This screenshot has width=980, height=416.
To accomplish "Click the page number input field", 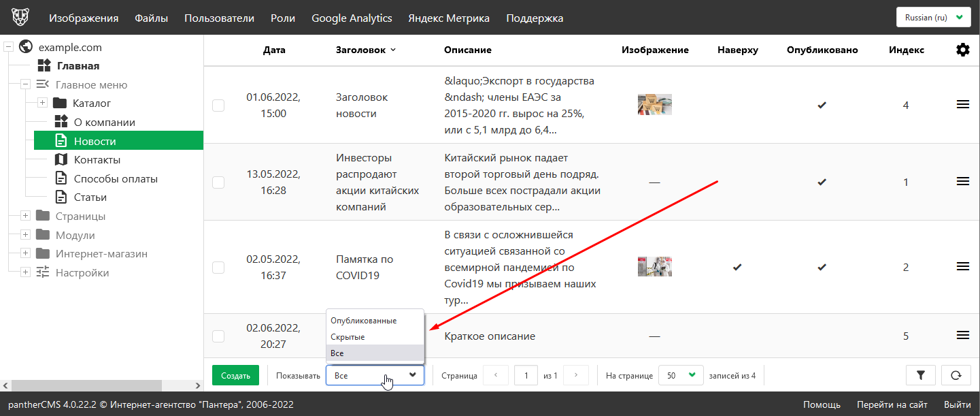I will pos(526,375).
